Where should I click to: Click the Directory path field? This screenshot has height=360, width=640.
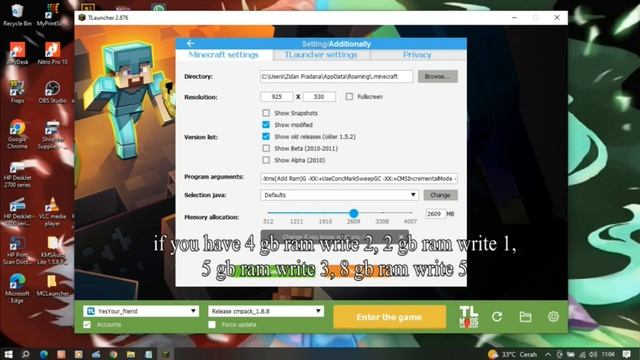point(337,76)
